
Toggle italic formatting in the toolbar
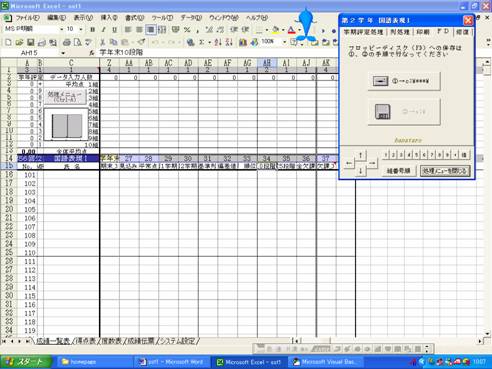click(103, 30)
